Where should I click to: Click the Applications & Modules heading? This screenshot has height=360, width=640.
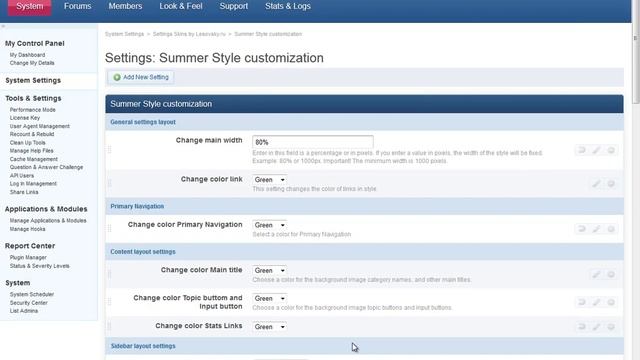pyautogui.click(x=46, y=209)
